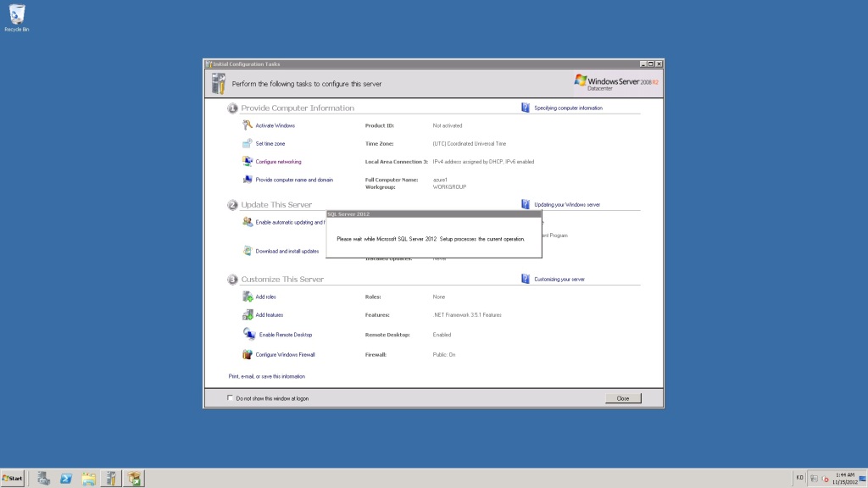Open Updating your Windows server help link
The image size is (868, 488).
coord(567,205)
